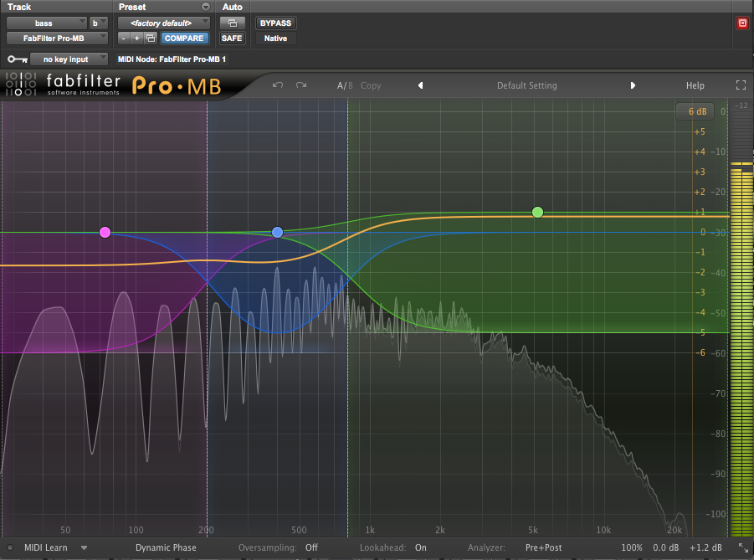Click the A/B switch button

click(x=345, y=85)
